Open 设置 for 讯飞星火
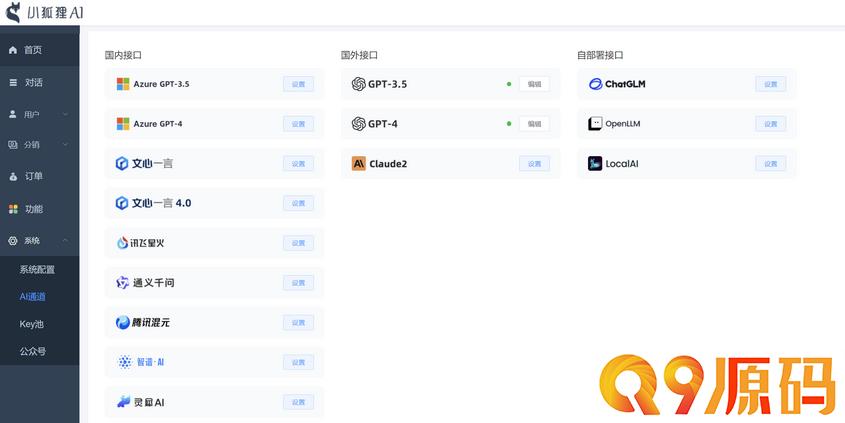This screenshot has height=423, width=845. point(299,243)
